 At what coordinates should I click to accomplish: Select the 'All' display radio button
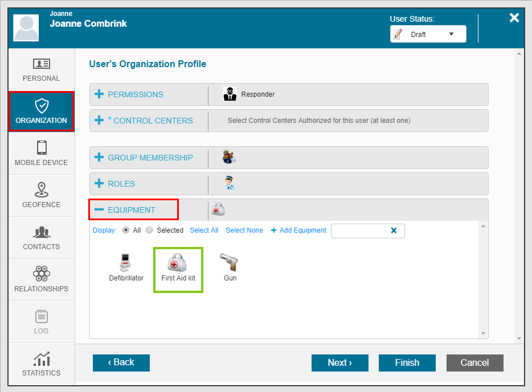pyautogui.click(x=126, y=230)
